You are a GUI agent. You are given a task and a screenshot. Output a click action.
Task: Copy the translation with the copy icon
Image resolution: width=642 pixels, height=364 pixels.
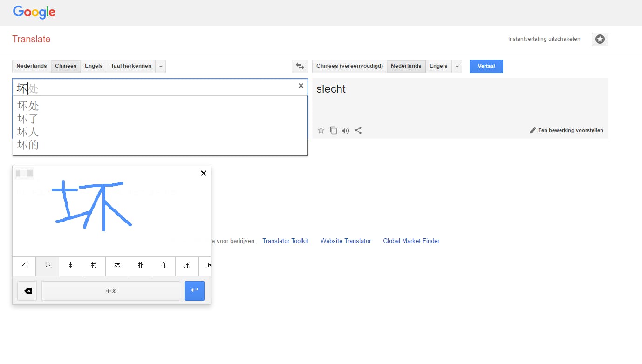333,130
